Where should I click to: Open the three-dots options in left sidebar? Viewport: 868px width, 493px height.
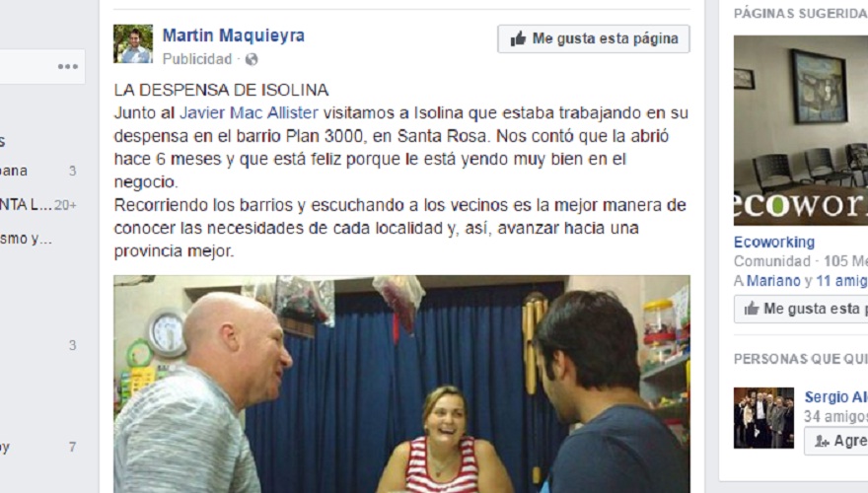(x=67, y=66)
